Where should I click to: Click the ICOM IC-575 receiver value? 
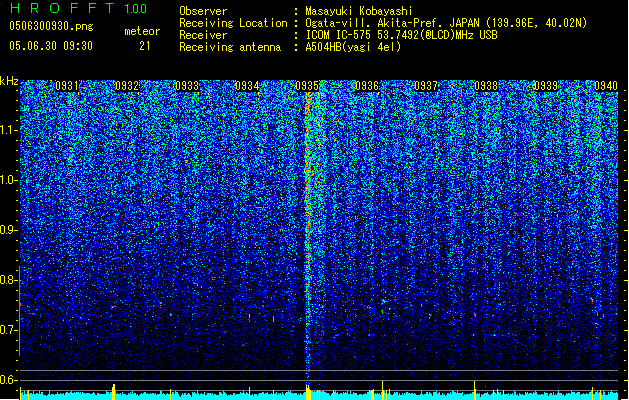point(401,35)
